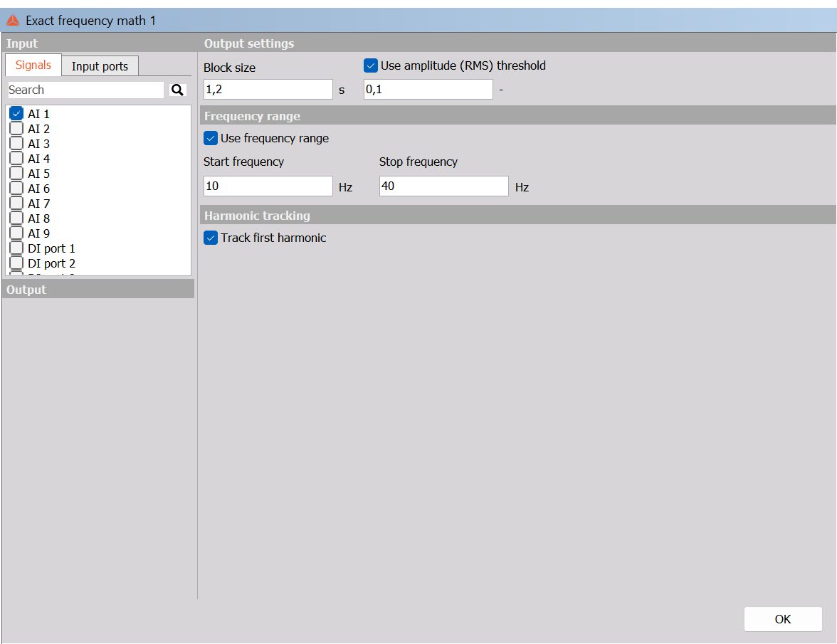Untick Track first harmonic checkbox
837x644 pixels.
211,238
